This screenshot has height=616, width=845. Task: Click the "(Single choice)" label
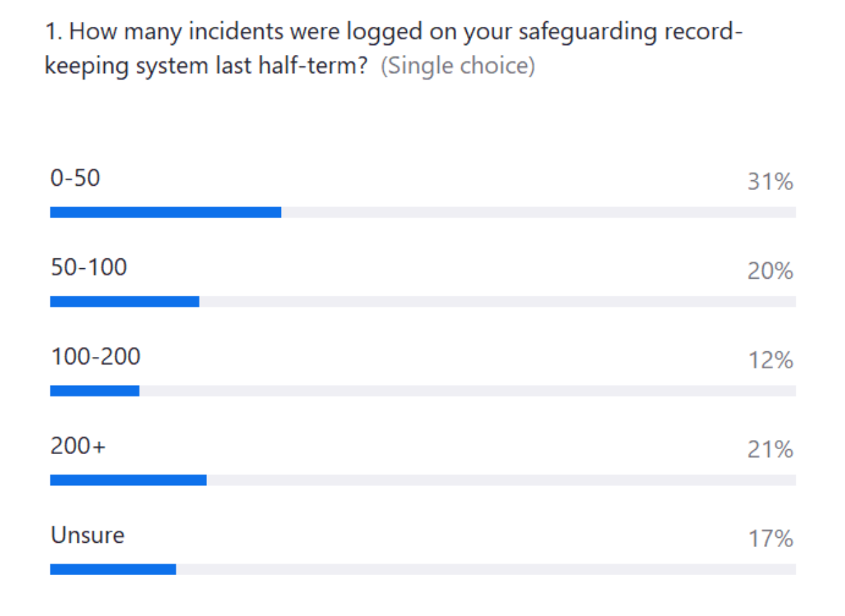click(458, 66)
